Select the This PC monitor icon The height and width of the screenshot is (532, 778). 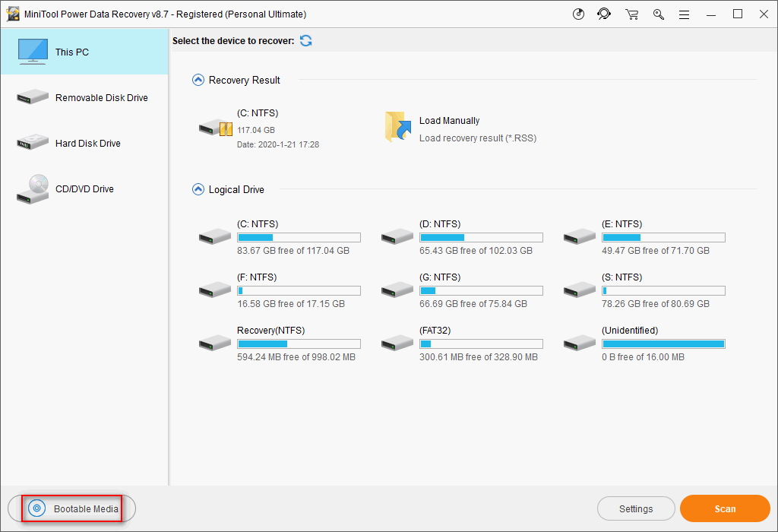[x=33, y=52]
